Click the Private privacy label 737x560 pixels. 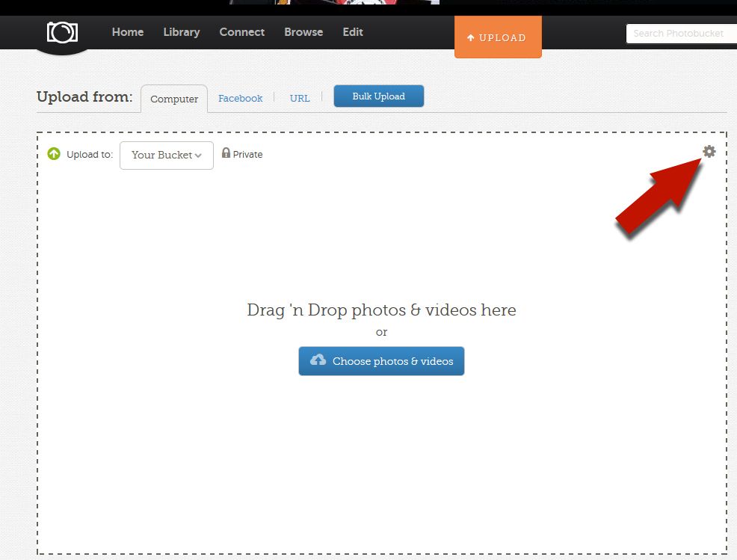click(x=247, y=154)
